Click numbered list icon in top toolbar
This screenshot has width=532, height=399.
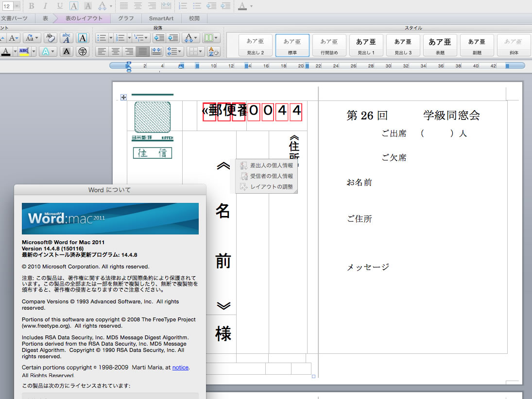click(183, 6)
